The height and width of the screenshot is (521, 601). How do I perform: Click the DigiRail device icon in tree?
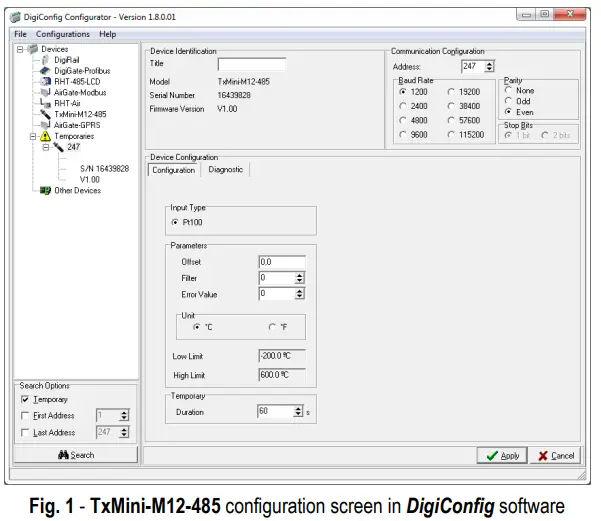click(x=45, y=60)
